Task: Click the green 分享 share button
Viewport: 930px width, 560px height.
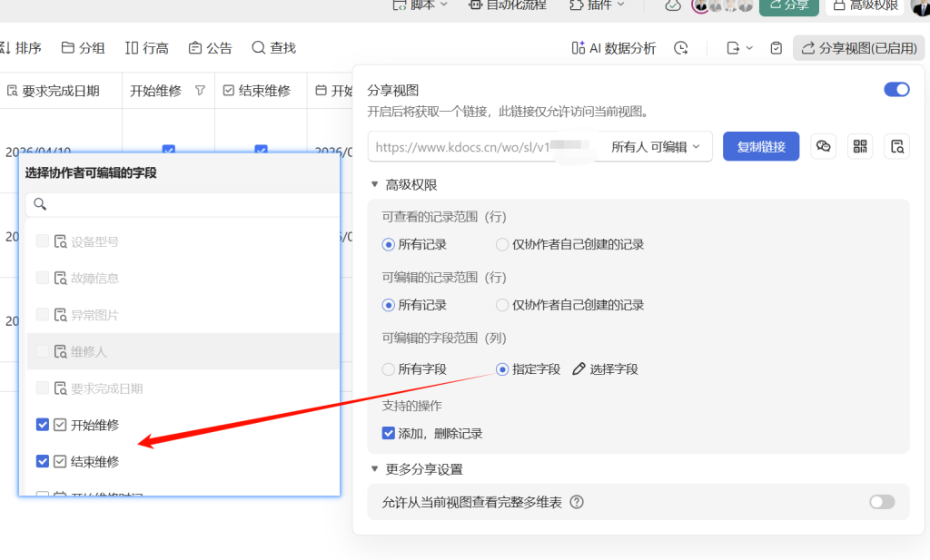Action: pos(789,6)
